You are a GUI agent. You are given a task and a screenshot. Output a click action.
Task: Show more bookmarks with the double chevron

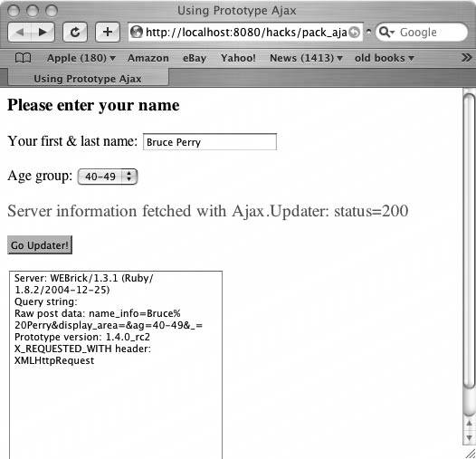tap(466, 57)
